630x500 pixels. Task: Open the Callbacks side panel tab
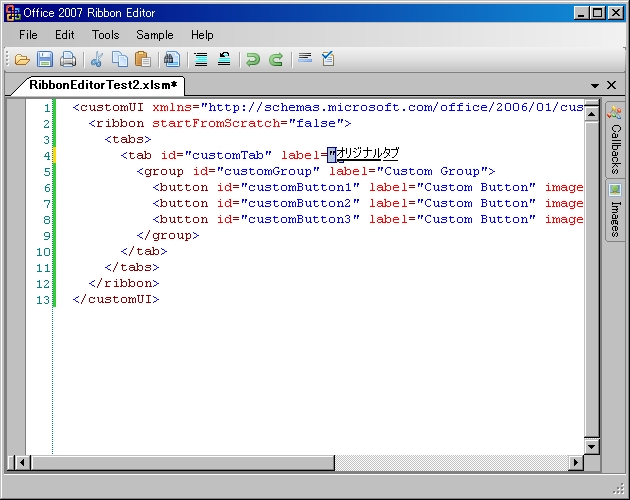point(615,138)
